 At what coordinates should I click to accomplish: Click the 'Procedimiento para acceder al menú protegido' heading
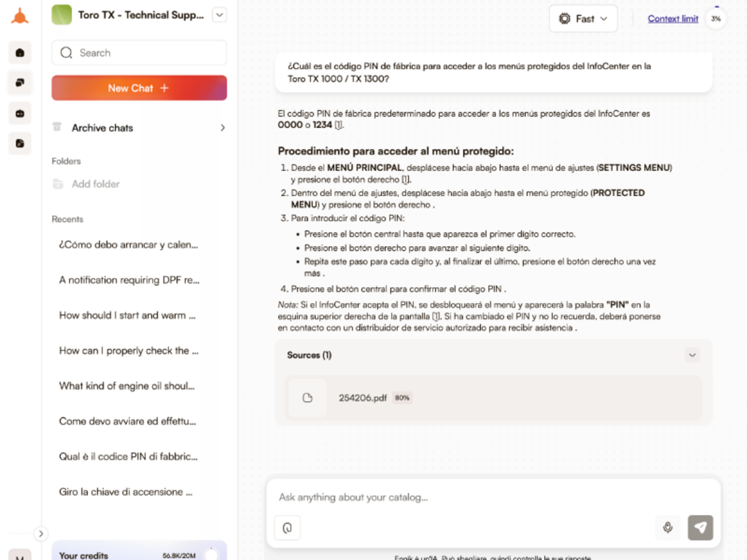pyautogui.click(x=396, y=151)
